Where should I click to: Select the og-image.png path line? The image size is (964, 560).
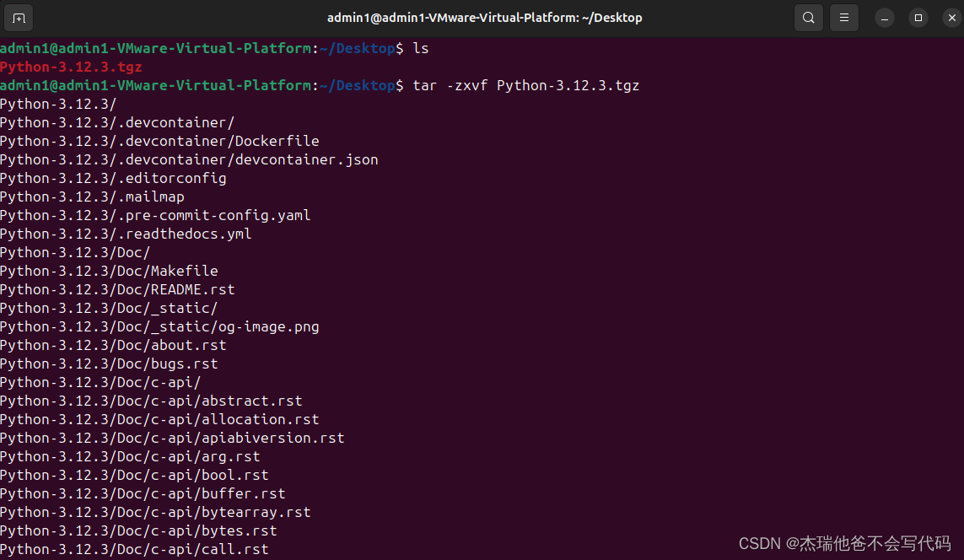tap(159, 326)
